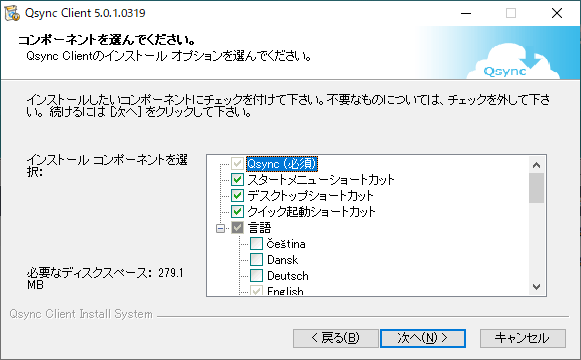This screenshot has height=360, width=581.
Task: Check the Deutsch language option
Action: pos(256,276)
